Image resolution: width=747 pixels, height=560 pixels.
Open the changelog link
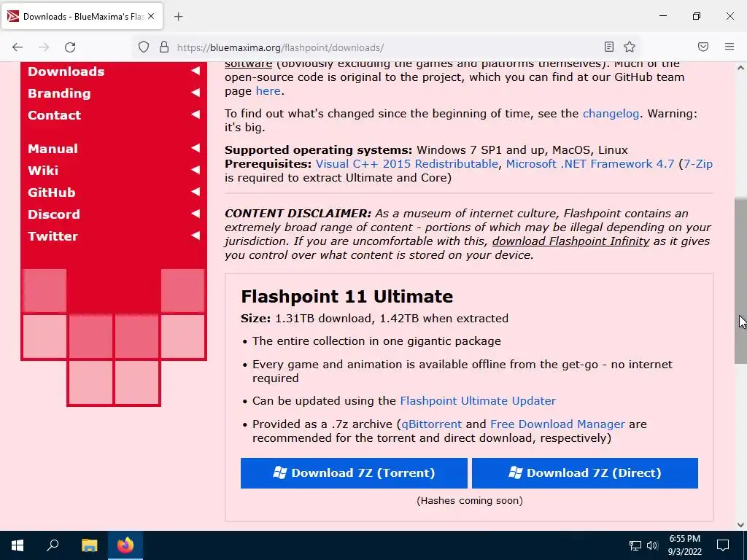click(x=611, y=114)
